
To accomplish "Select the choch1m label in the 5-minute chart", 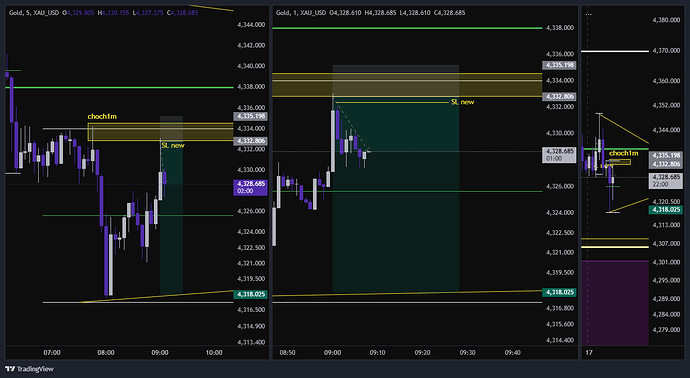I will coord(102,117).
